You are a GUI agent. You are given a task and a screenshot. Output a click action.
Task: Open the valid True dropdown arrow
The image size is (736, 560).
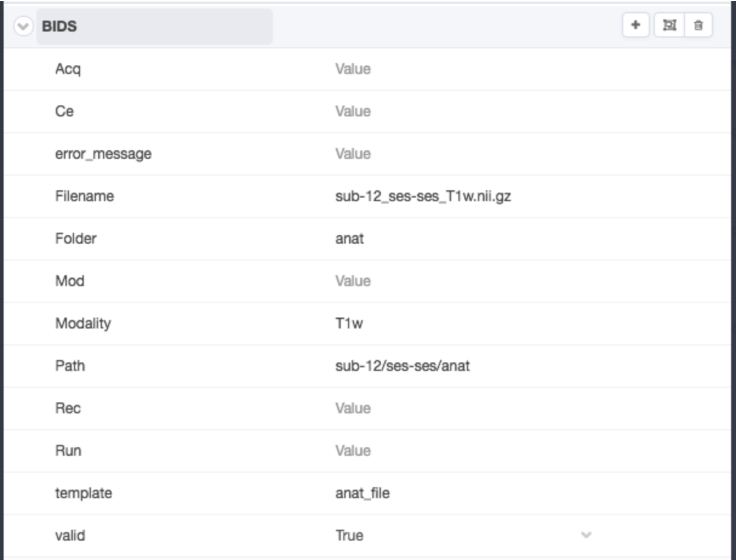[586, 535]
